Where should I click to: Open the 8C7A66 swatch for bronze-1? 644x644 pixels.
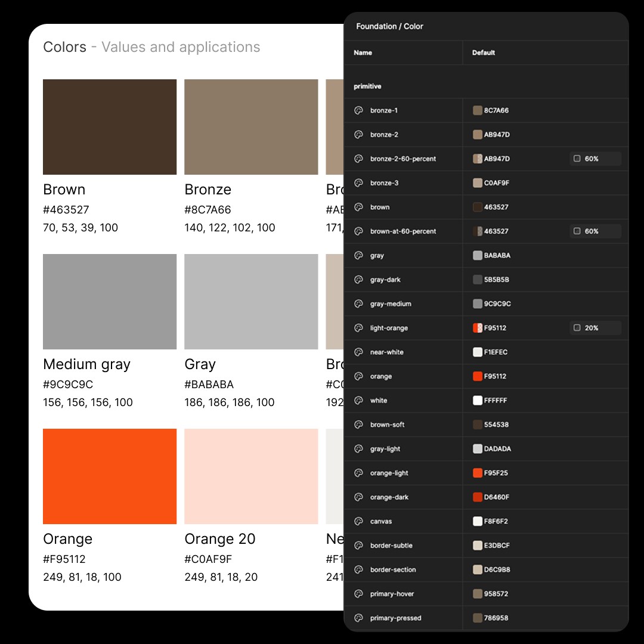[477, 110]
